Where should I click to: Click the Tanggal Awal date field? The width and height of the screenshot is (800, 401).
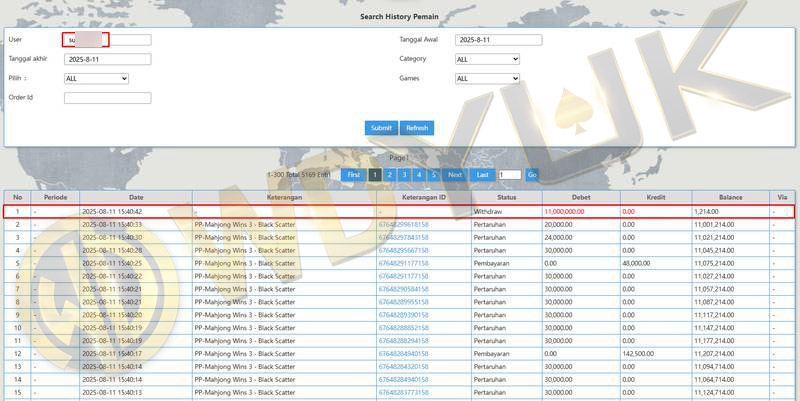pyautogui.click(x=498, y=40)
